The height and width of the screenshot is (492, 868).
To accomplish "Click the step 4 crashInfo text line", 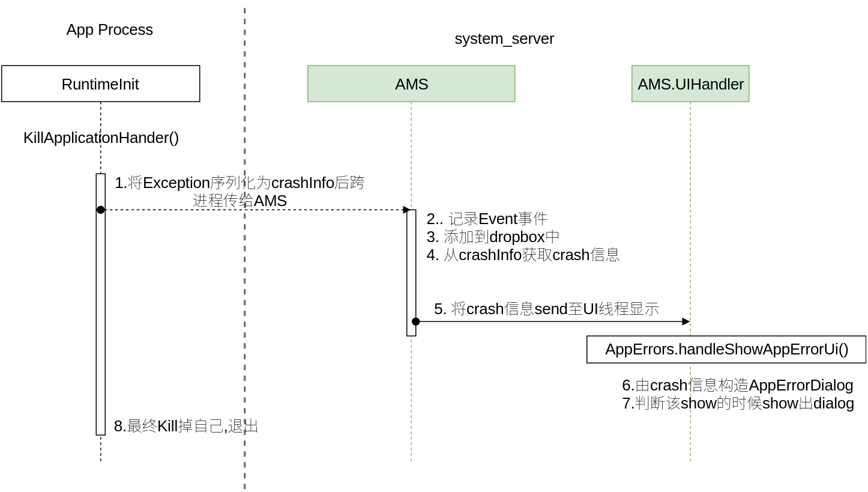I will coord(523,255).
